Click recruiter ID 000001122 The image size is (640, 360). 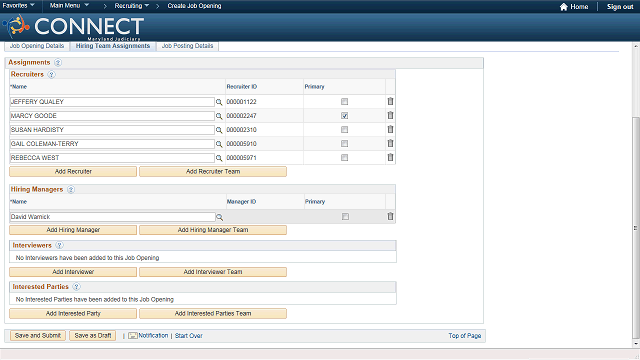coord(241,102)
